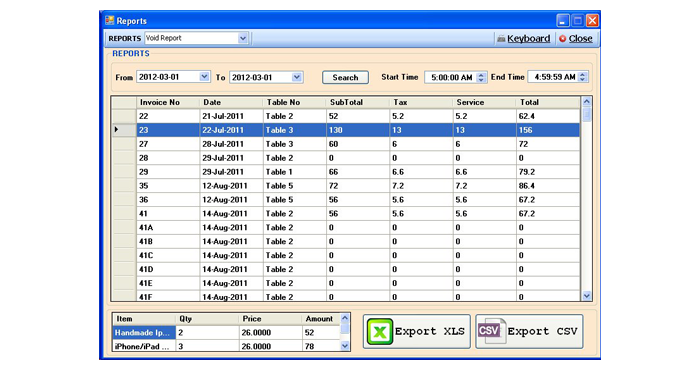Select invoice 28 cell
The width and height of the screenshot is (700, 371).
[x=167, y=158]
